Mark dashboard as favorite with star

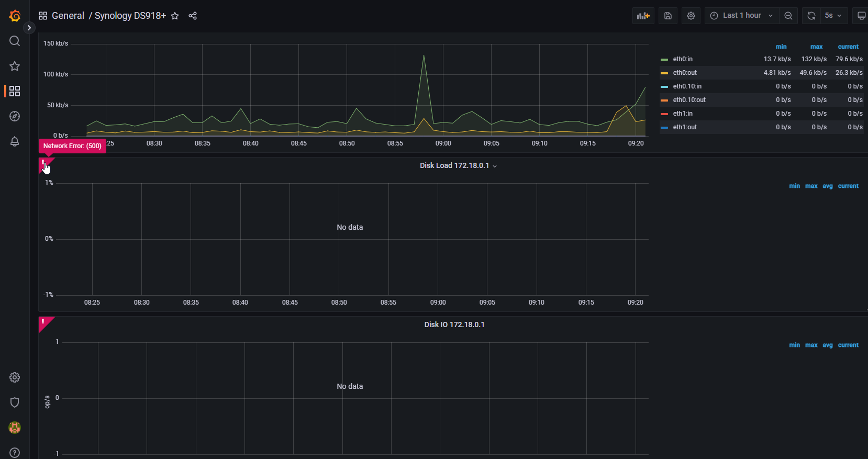point(175,16)
